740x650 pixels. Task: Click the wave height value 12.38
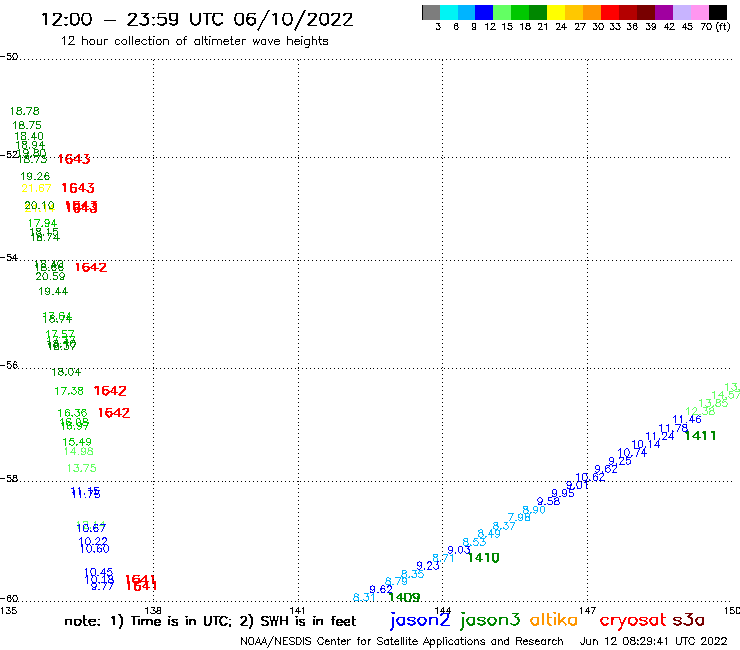point(700,411)
